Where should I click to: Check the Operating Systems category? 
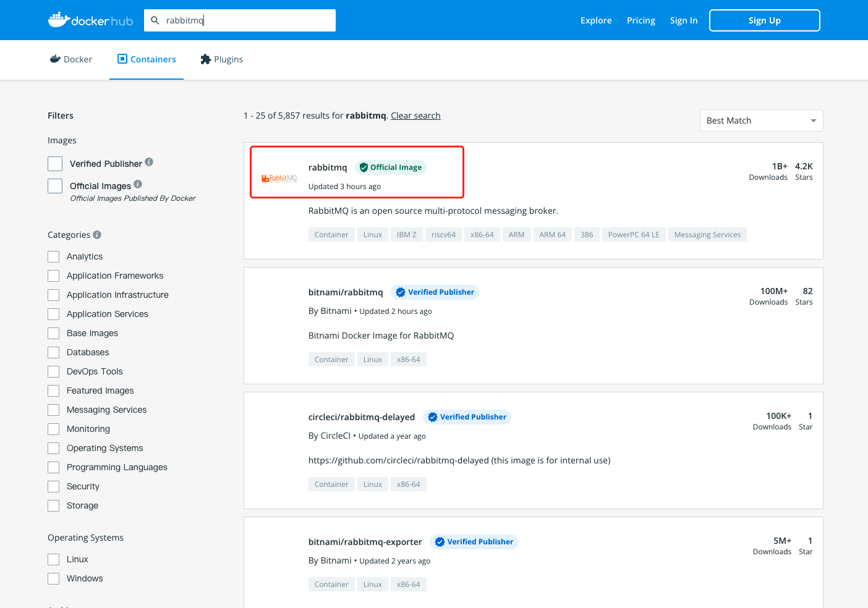tap(54, 448)
